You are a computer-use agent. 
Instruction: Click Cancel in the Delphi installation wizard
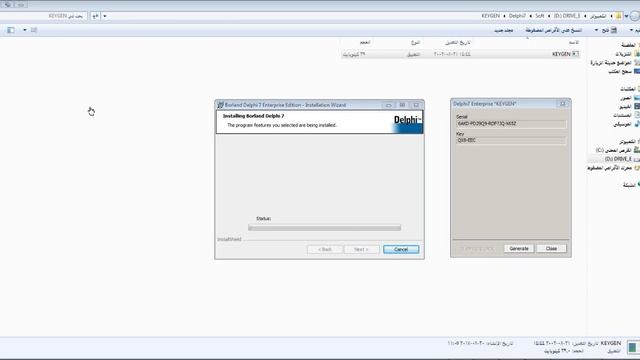pyautogui.click(x=401, y=249)
